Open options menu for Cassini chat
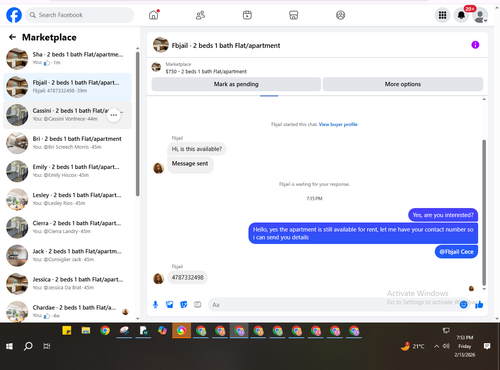Image resolution: width=500 pixels, height=370 pixels. coord(114,115)
